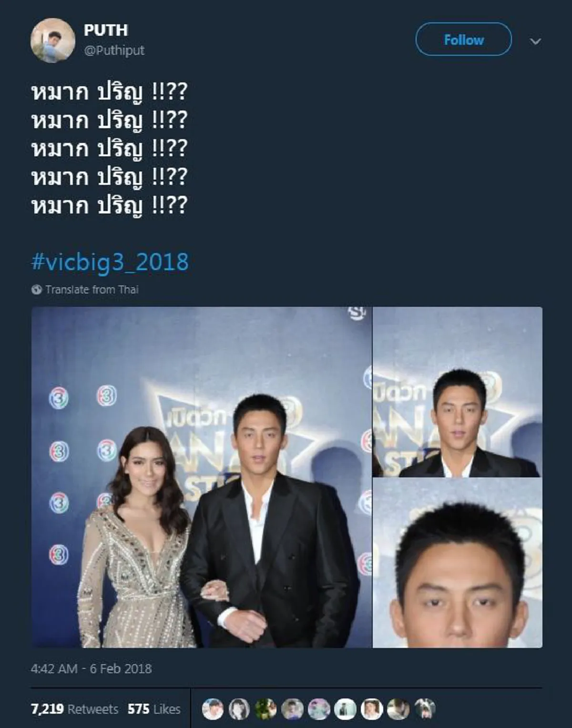
Task: Expand the tweet options chevron next to Follow
Action: point(535,41)
